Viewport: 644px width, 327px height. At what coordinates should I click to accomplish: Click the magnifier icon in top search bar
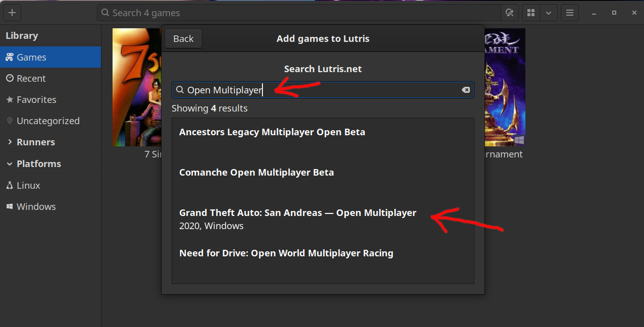[x=105, y=13]
